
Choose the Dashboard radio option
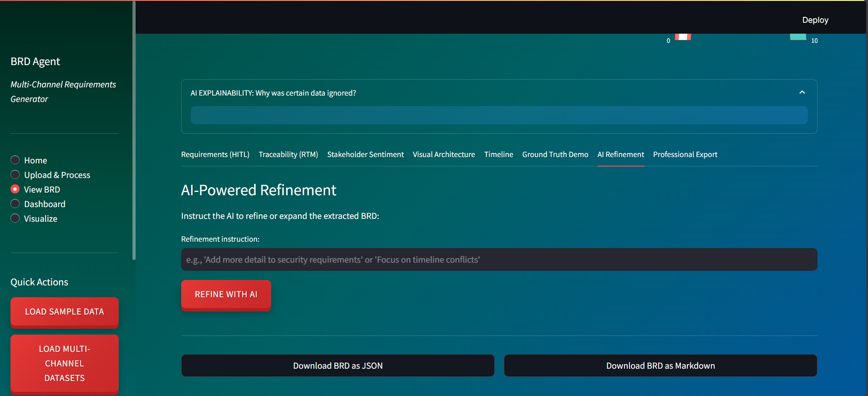pyautogui.click(x=15, y=204)
